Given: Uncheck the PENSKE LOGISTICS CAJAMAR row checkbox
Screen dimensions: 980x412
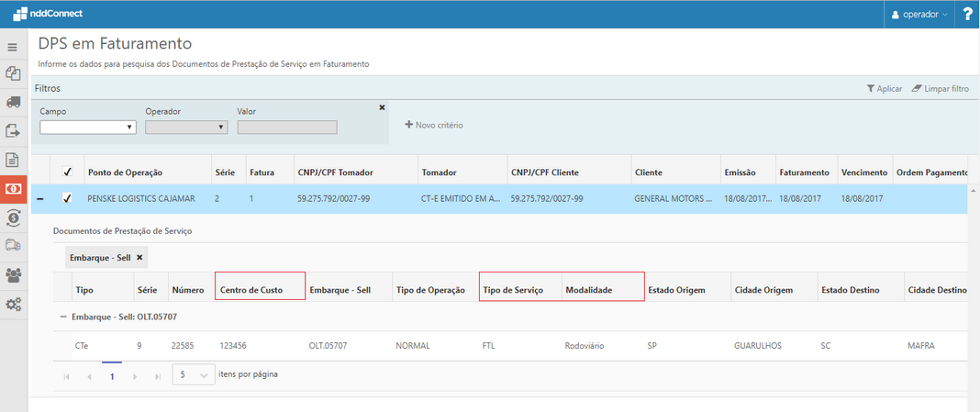Looking at the screenshot, I should point(67,198).
